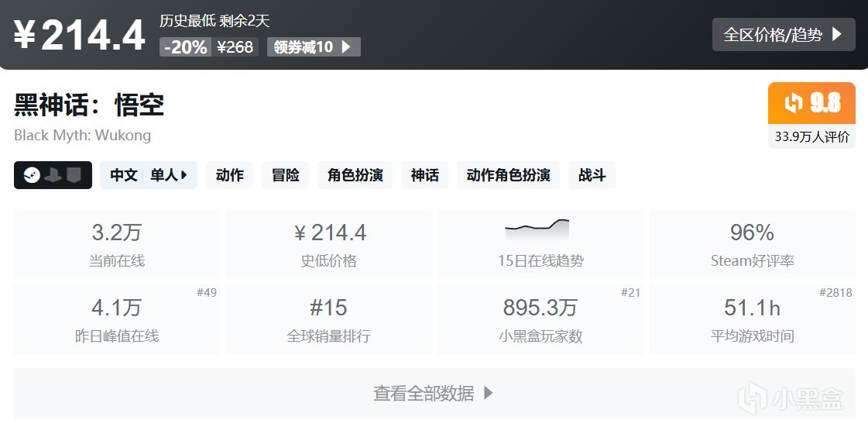Open the 战斗 genre tag

click(x=592, y=176)
